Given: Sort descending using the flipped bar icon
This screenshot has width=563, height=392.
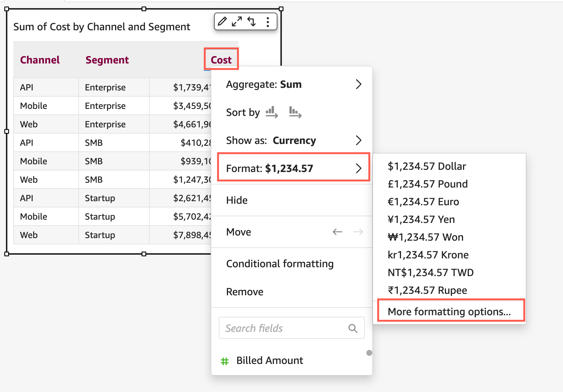Looking at the screenshot, I should point(295,113).
